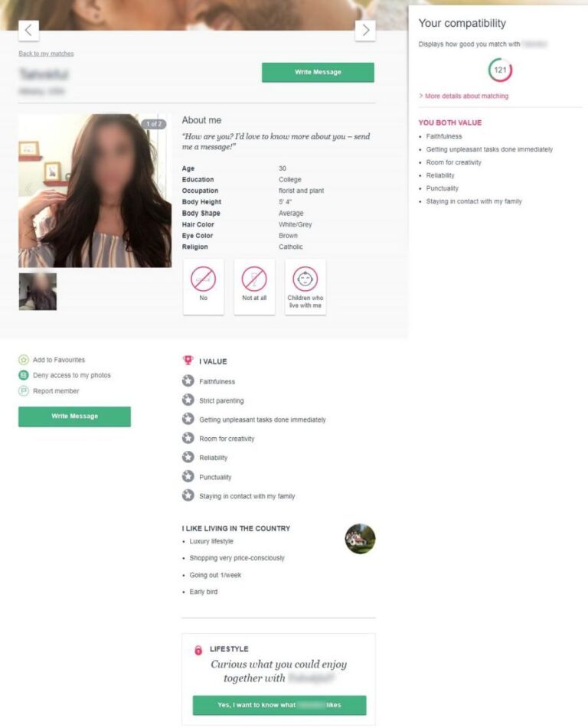Click the Deny access to my photos icon
The image size is (588, 728).
click(x=24, y=375)
